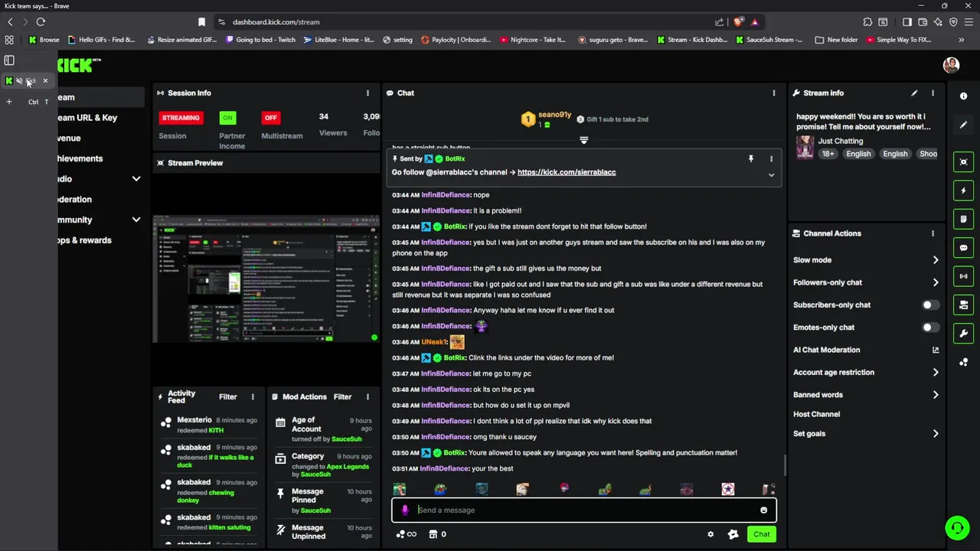The width and height of the screenshot is (980, 551).
Task: Expand the Community sidebar section chevron
Action: 136,220
